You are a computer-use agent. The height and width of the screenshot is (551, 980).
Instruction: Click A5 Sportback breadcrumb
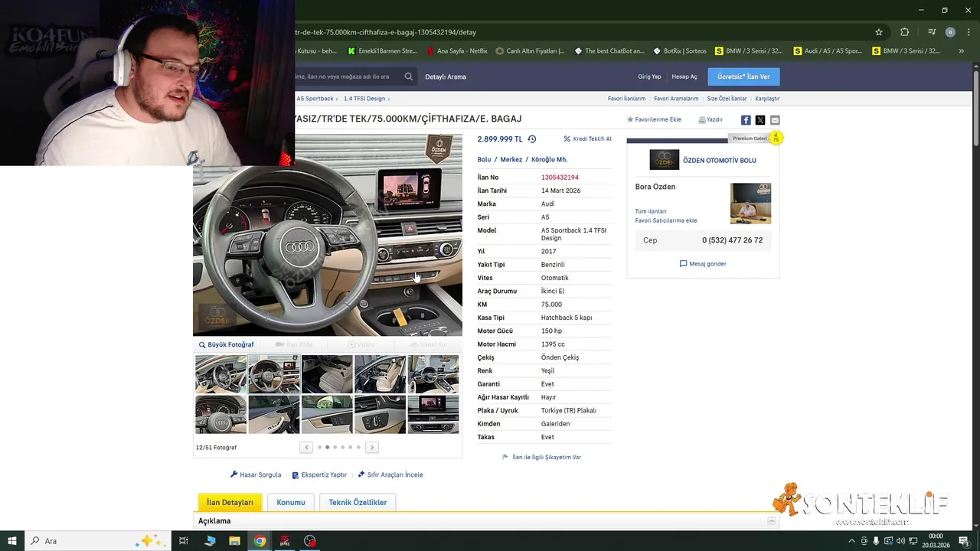315,99
